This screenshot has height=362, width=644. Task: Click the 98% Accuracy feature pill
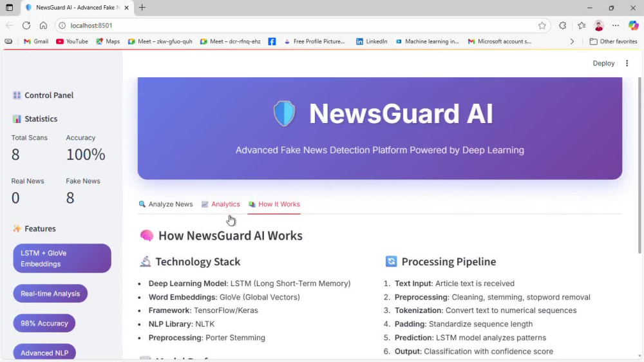point(44,323)
